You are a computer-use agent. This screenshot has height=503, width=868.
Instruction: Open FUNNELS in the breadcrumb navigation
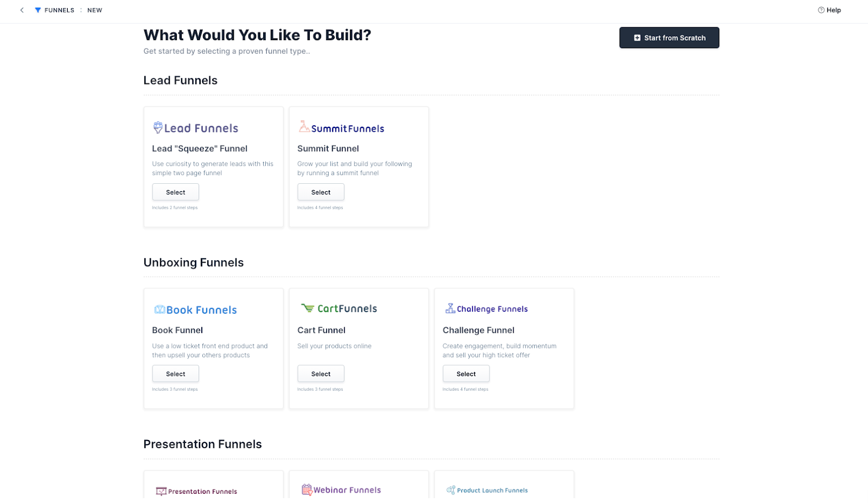60,10
